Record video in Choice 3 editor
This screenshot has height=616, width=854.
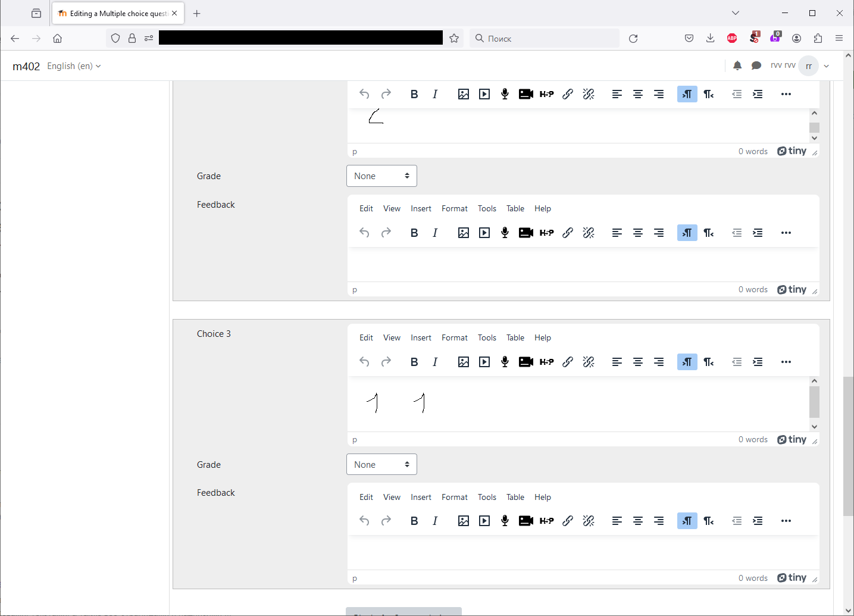pos(526,362)
